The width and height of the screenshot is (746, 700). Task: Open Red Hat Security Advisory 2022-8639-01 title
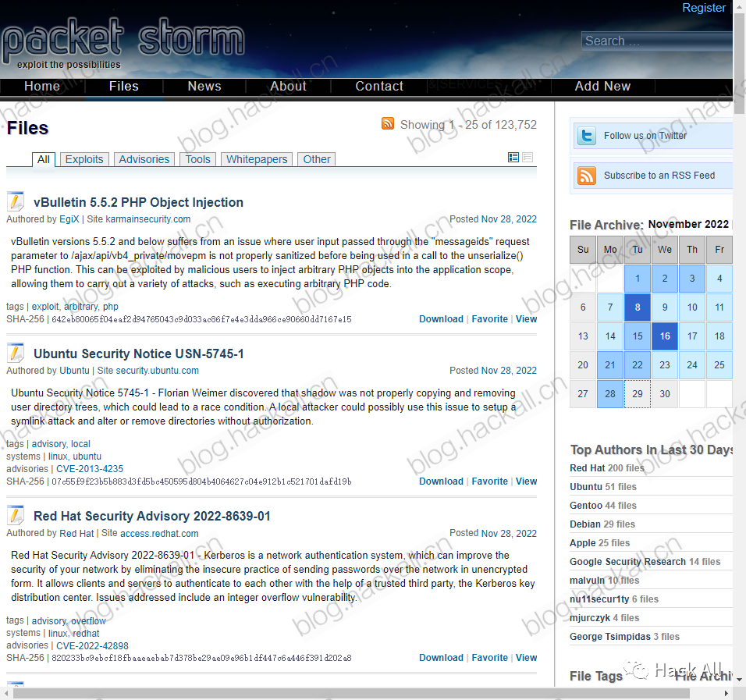coord(151,516)
